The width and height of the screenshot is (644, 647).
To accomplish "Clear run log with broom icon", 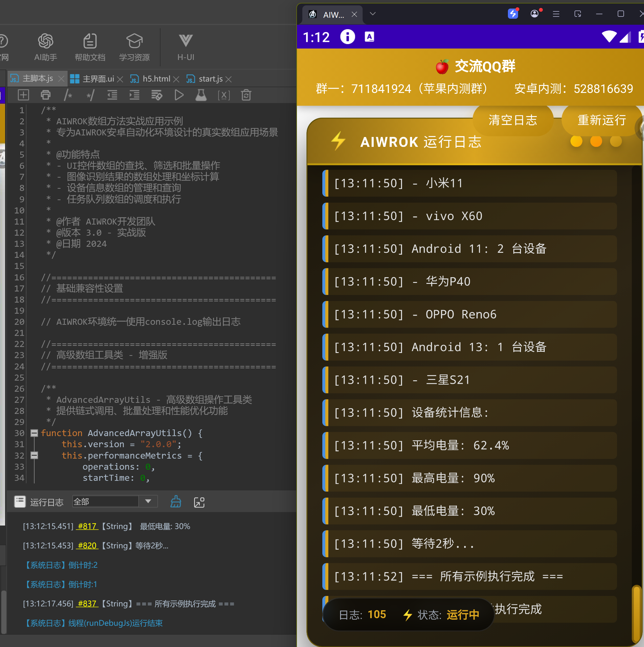I will point(176,502).
